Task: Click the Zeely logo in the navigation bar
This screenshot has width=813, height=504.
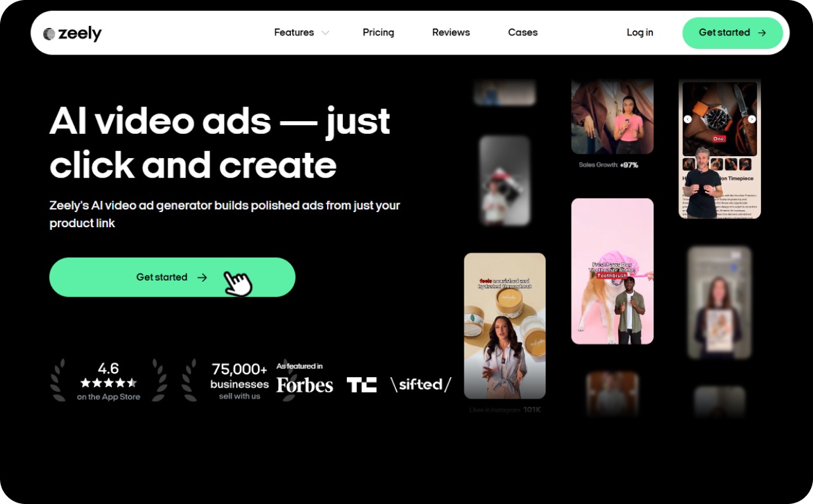Action: (72, 32)
